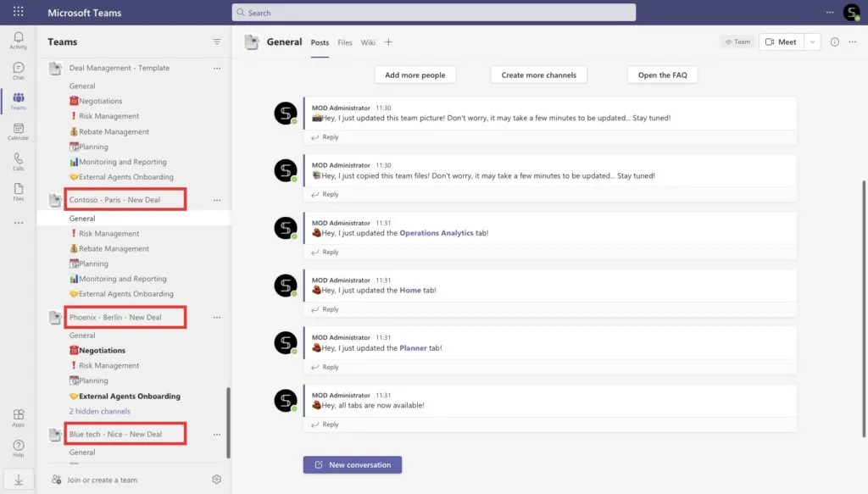
Task: Open Risk Management under Contoso - Paris
Action: click(x=104, y=234)
